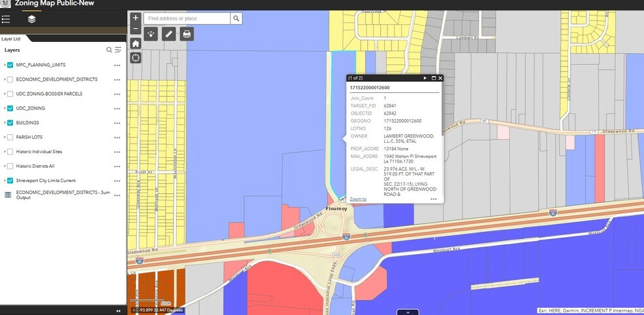Screen dimensions: 644x315
Task: Click the Find address or place field
Action: tap(187, 18)
